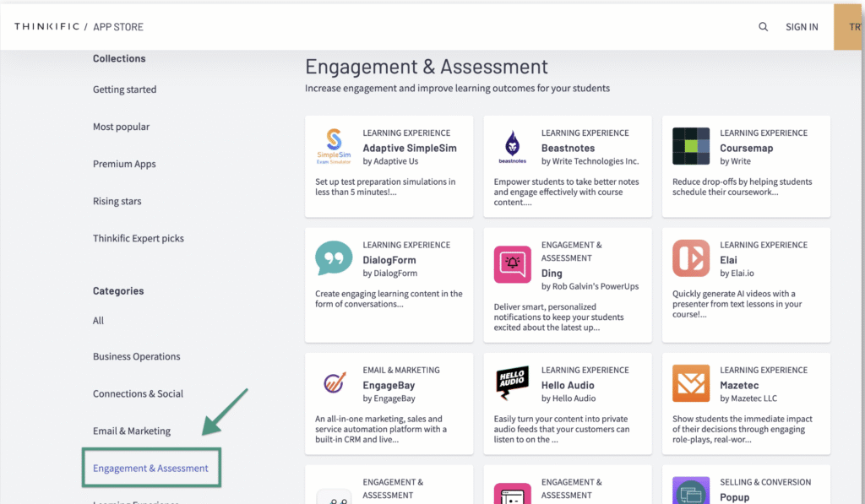
Task: Click the 'Set up test preparation simulations' description
Action: pos(385,187)
